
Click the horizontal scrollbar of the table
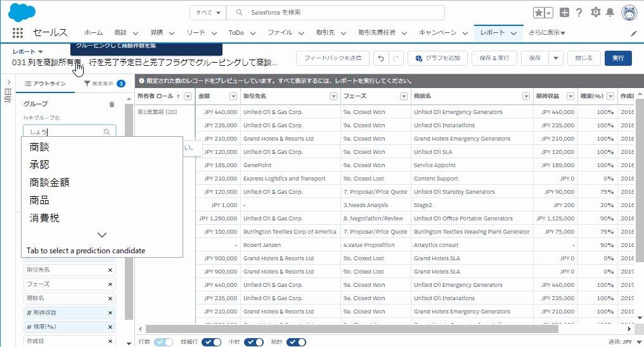click(x=352, y=329)
